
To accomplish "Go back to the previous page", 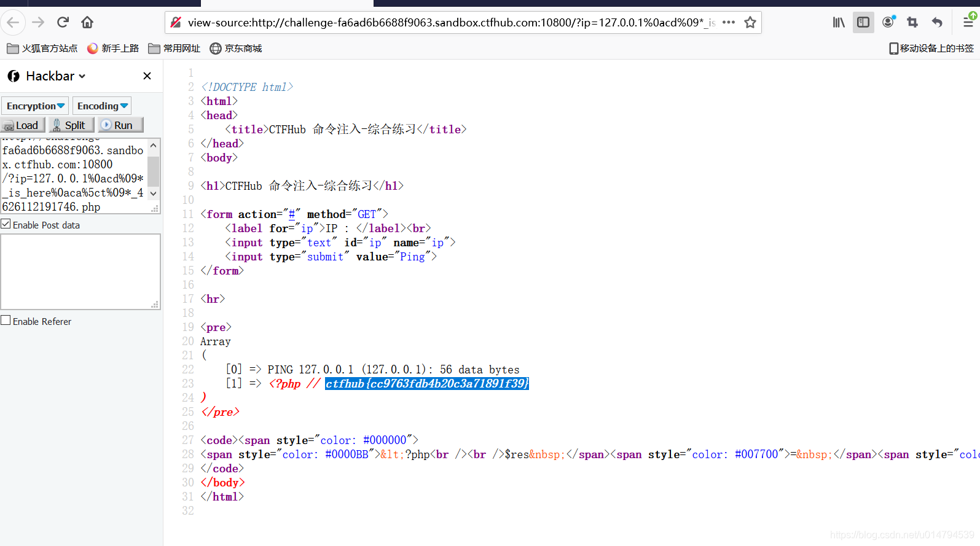I will pyautogui.click(x=13, y=23).
